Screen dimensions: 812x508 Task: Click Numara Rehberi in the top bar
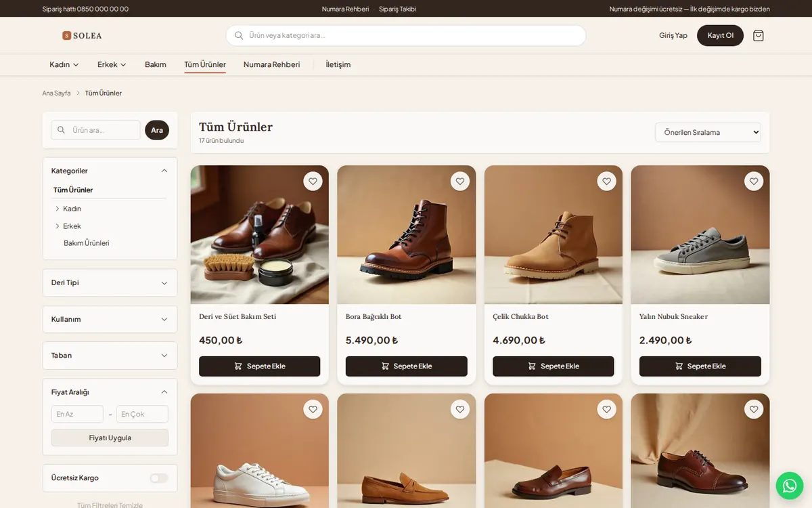click(x=345, y=9)
